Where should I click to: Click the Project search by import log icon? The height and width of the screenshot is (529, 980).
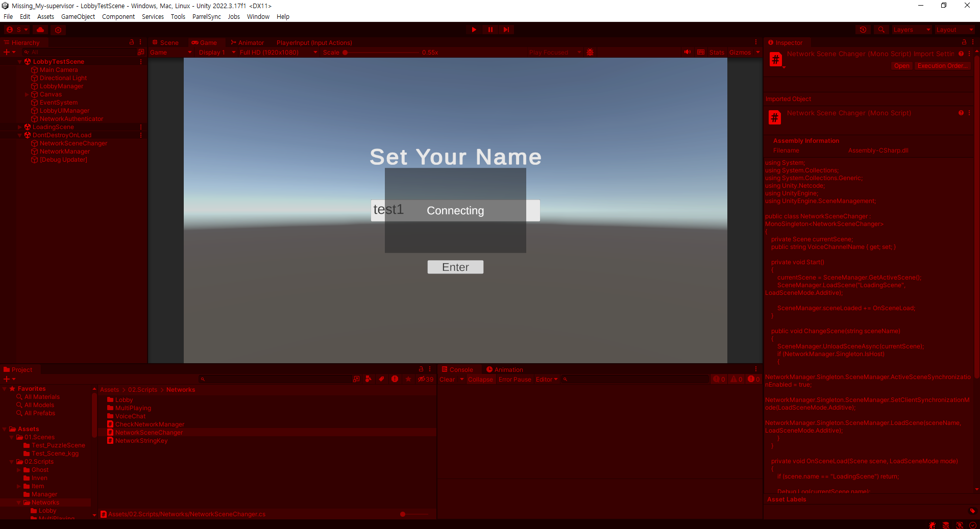pyautogui.click(x=395, y=379)
